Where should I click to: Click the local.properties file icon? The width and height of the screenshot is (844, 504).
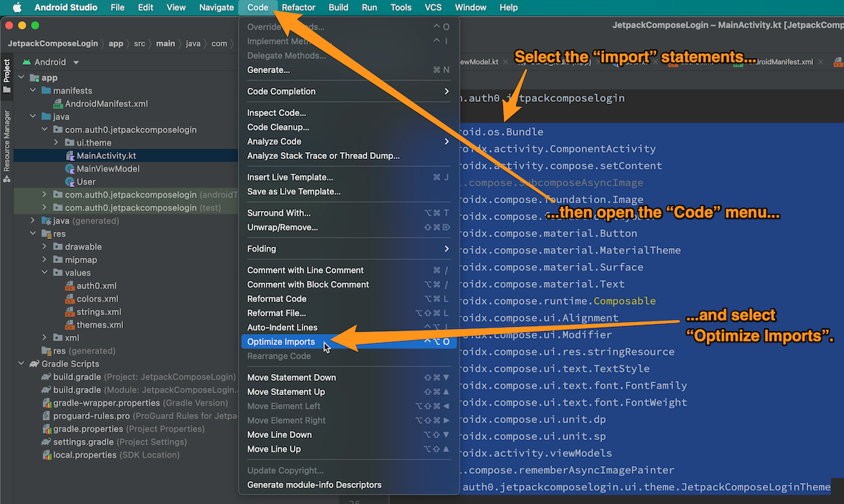click(46, 455)
